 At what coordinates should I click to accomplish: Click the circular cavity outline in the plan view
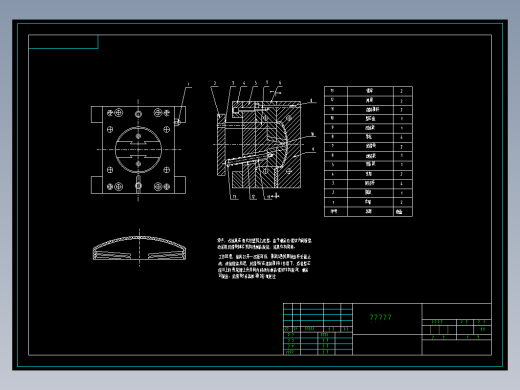pos(138,150)
